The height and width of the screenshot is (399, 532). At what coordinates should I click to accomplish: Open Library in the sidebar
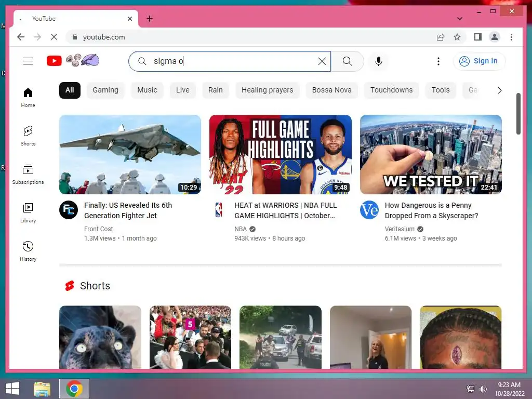point(28,212)
